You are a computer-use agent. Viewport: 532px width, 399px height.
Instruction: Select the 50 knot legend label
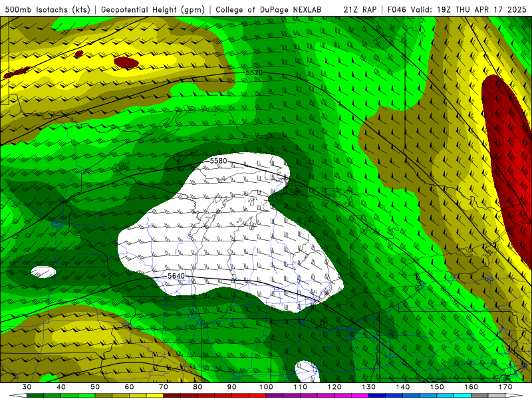95,387
